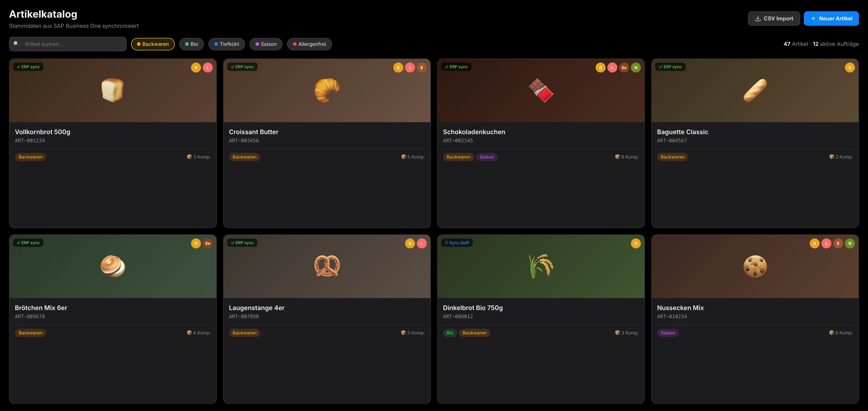The image size is (868, 411).
Task: Enable the Allergenfrei filter chip
Action: (x=309, y=44)
